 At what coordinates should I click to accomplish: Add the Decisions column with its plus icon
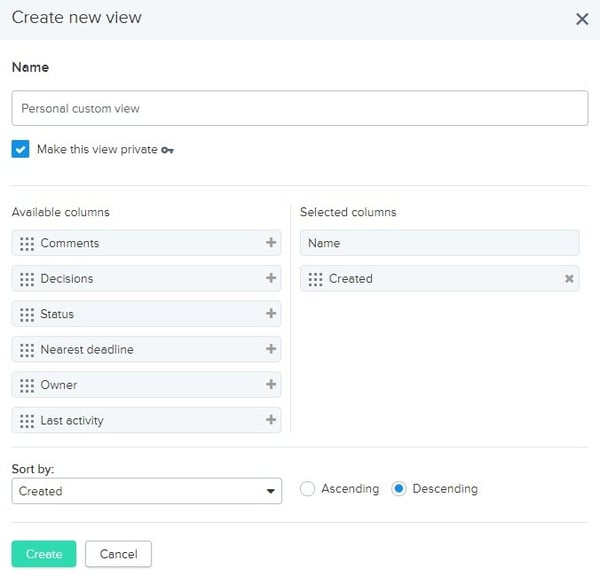[270, 278]
